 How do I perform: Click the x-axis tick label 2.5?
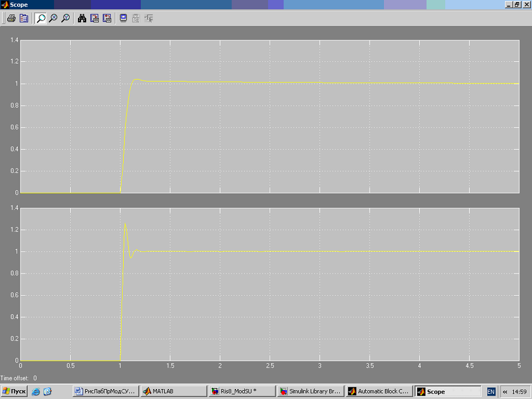(x=270, y=366)
